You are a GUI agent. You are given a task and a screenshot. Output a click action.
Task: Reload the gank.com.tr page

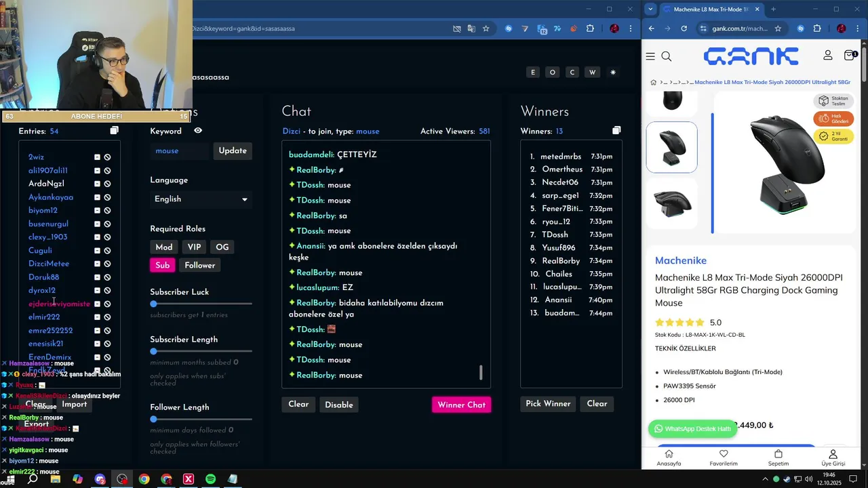[684, 28]
